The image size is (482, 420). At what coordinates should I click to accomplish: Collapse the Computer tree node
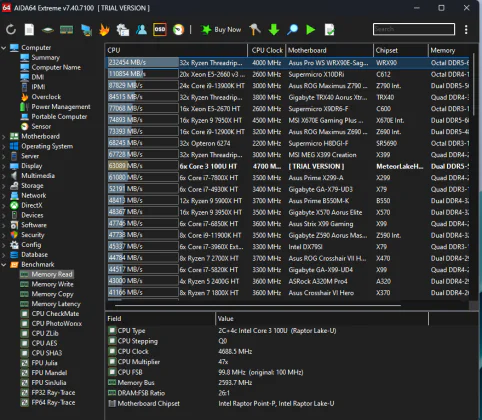click(x=4, y=48)
